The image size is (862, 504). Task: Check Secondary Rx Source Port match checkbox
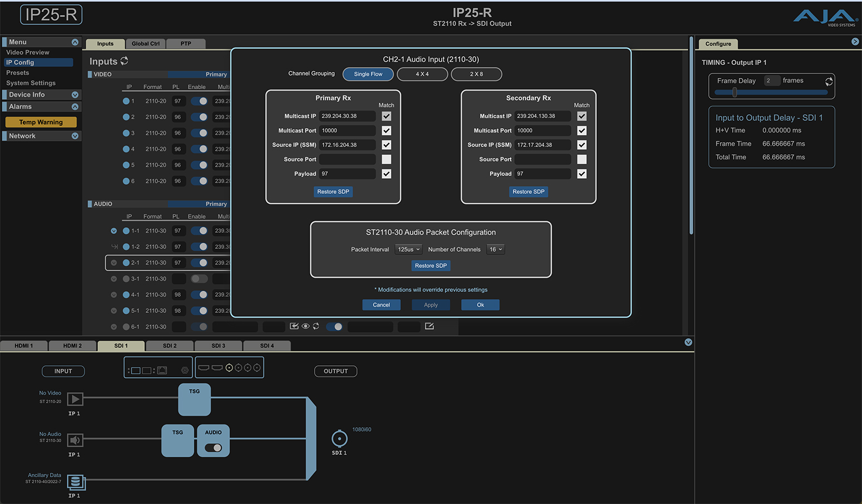(x=582, y=159)
